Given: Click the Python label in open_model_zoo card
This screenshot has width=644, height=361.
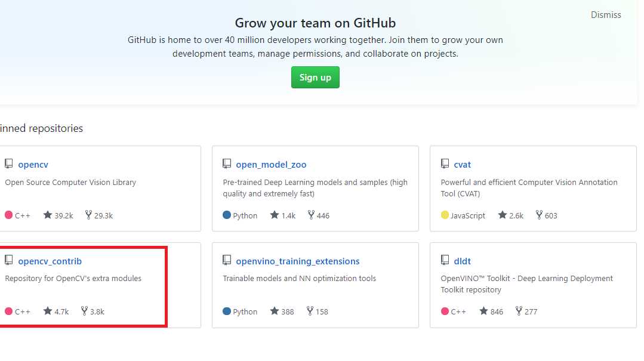Looking at the screenshot, I should tap(245, 215).
